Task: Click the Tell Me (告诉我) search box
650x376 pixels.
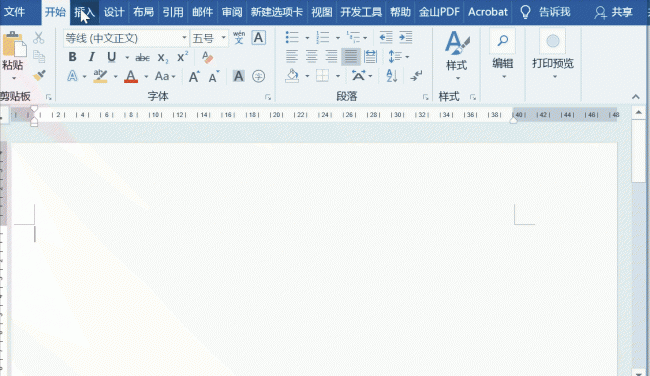Action: 545,12
